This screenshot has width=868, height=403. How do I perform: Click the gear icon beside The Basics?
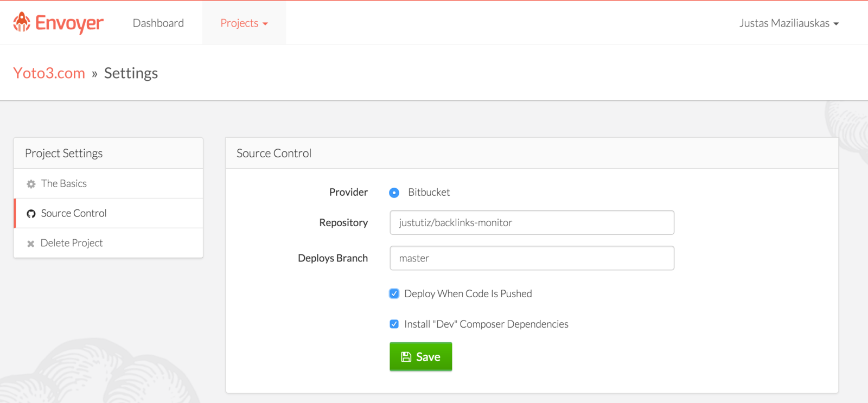click(x=31, y=184)
